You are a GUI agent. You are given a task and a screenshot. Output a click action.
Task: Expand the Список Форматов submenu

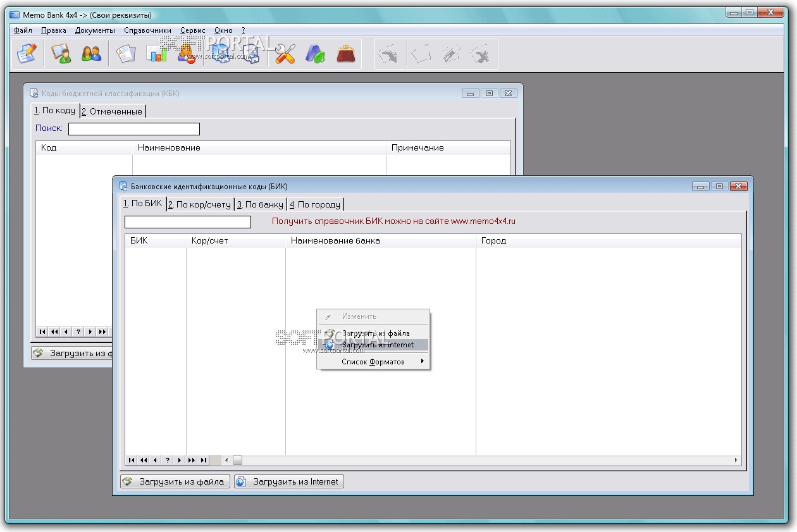coord(374,362)
